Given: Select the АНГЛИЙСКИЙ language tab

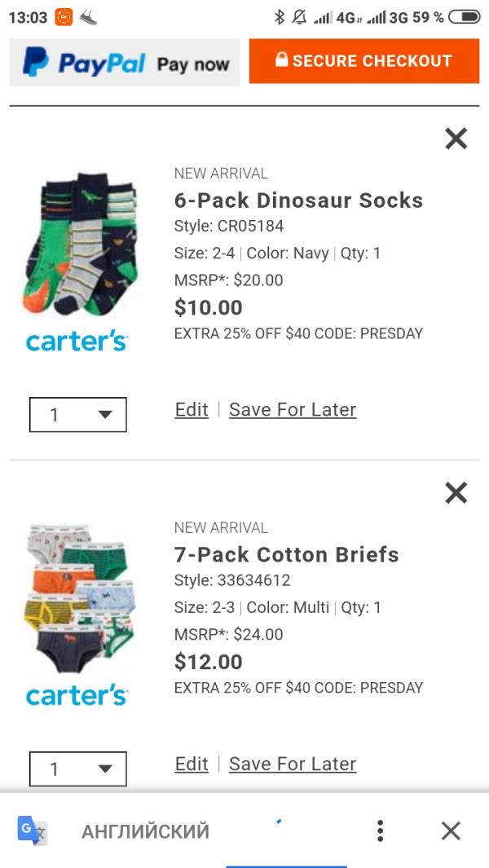Looking at the screenshot, I should [x=146, y=831].
